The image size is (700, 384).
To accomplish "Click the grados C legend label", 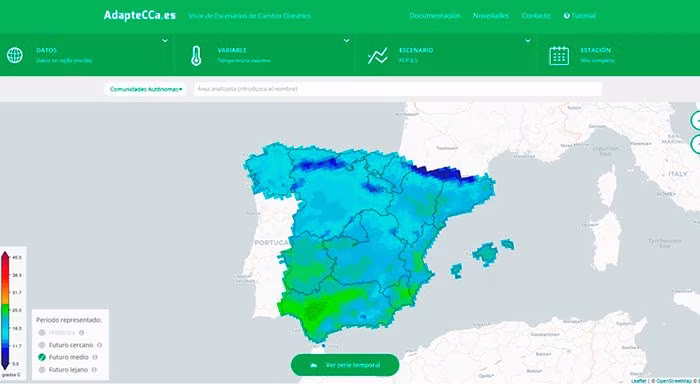I will click(11, 375).
